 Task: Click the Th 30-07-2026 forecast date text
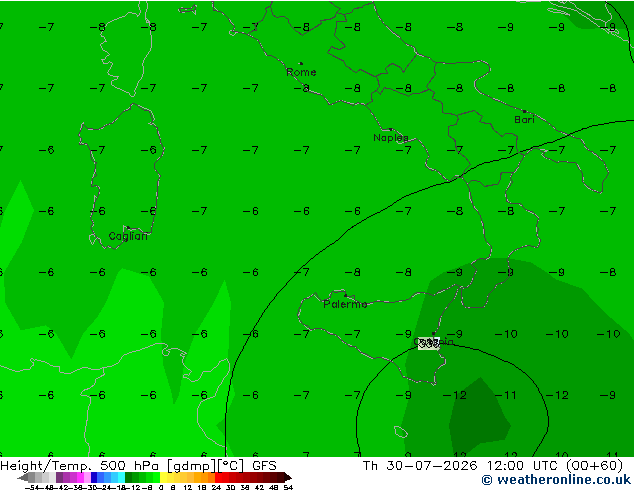coord(420,466)
